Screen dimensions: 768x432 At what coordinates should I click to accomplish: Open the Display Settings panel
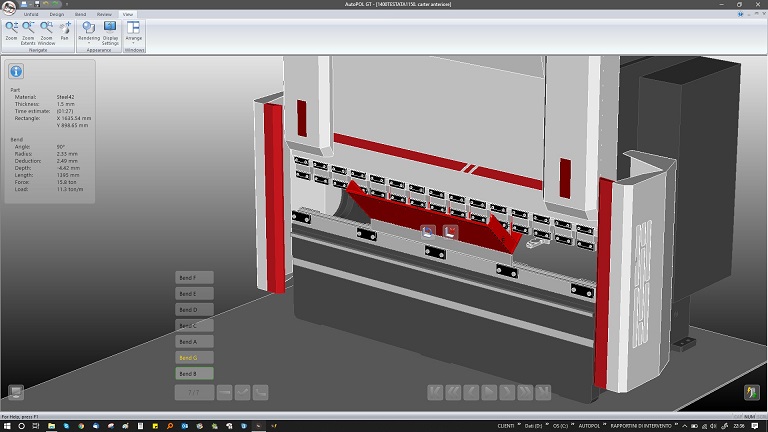point(110,31)
